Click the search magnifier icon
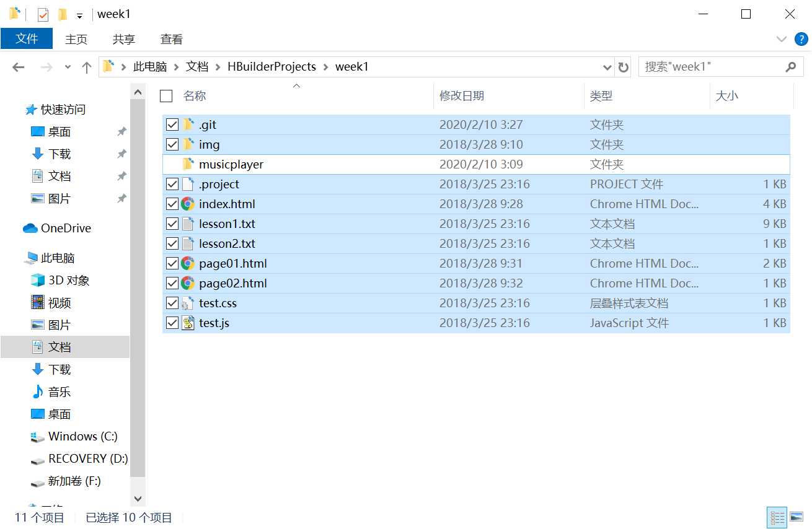Image resolution: width=812 pixels, height=529 pixels. (x=790, y=67)
